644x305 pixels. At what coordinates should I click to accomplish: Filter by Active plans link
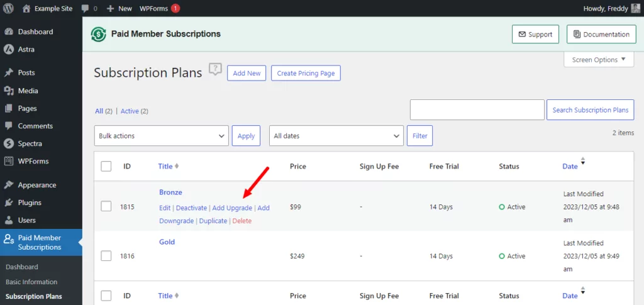point(130,111)
